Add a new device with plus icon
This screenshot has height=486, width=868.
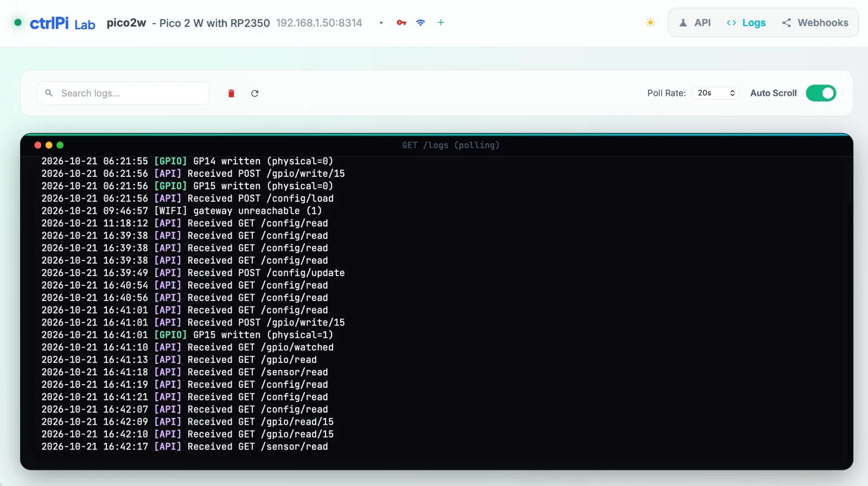coord(441,23)
